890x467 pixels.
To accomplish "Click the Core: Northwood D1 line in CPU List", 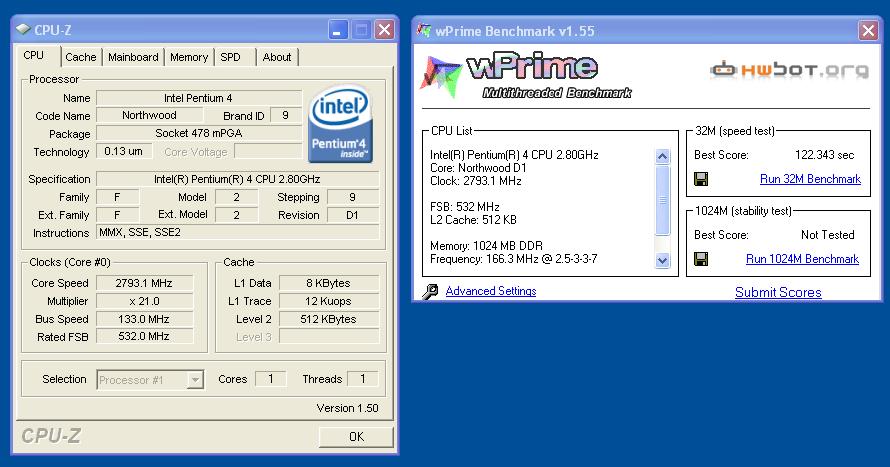I will (x=478, y=168).
